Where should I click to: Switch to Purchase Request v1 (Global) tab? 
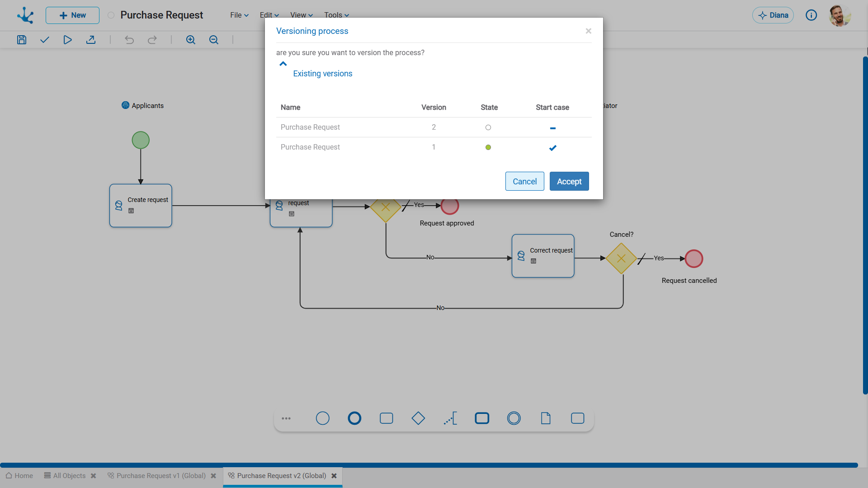pyautogui.click(x=156, y=476)
